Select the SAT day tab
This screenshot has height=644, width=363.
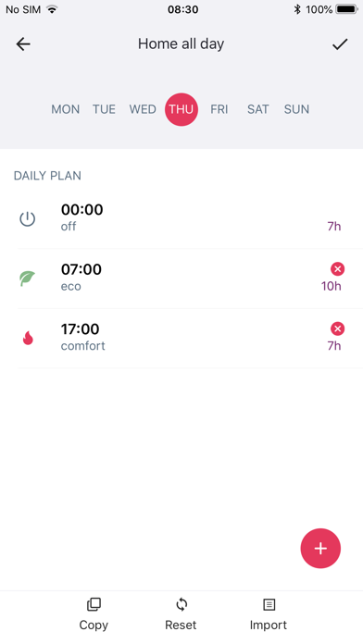tap(257, 109)
